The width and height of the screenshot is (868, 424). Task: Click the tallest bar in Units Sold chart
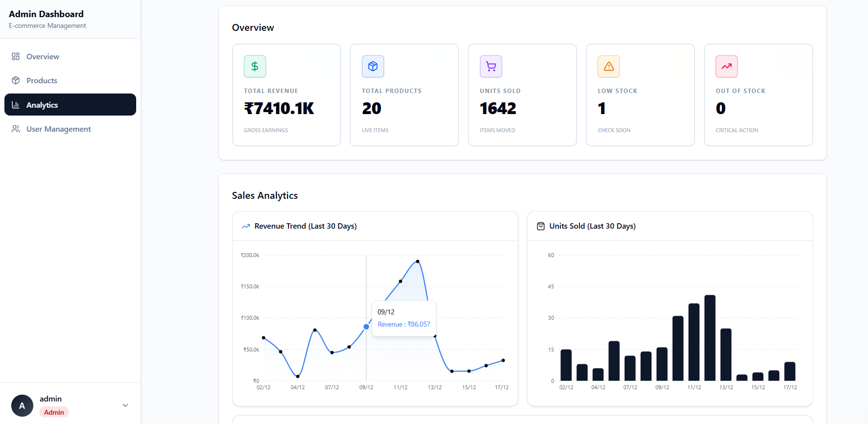pos(710,338)
